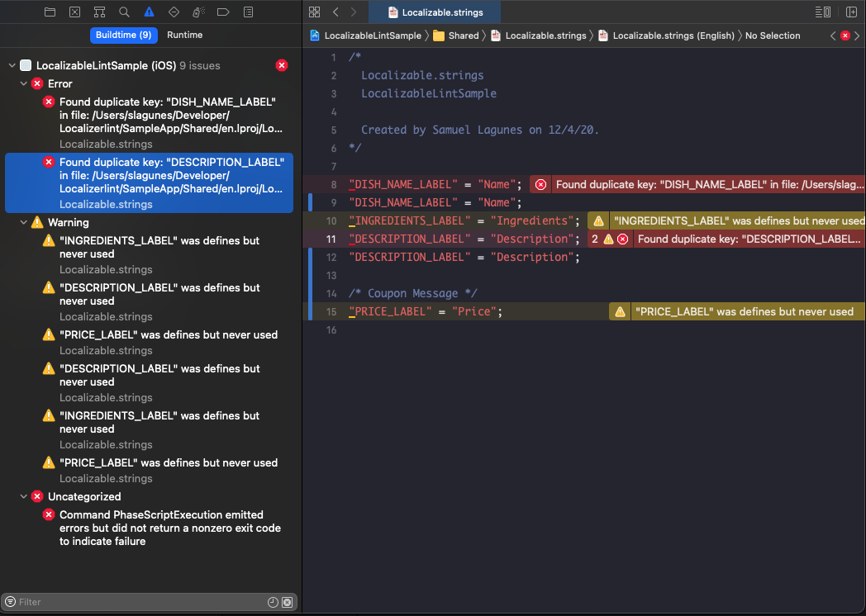
Task: Select the Issue navigator warning icon
Action: (x=149, y=12)
